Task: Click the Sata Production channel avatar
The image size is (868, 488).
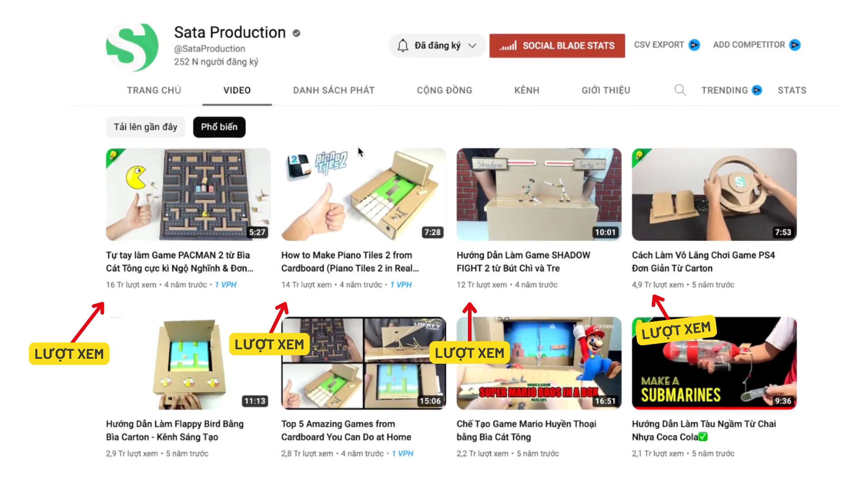Action: pyautogui.click(x=132, y=47)
